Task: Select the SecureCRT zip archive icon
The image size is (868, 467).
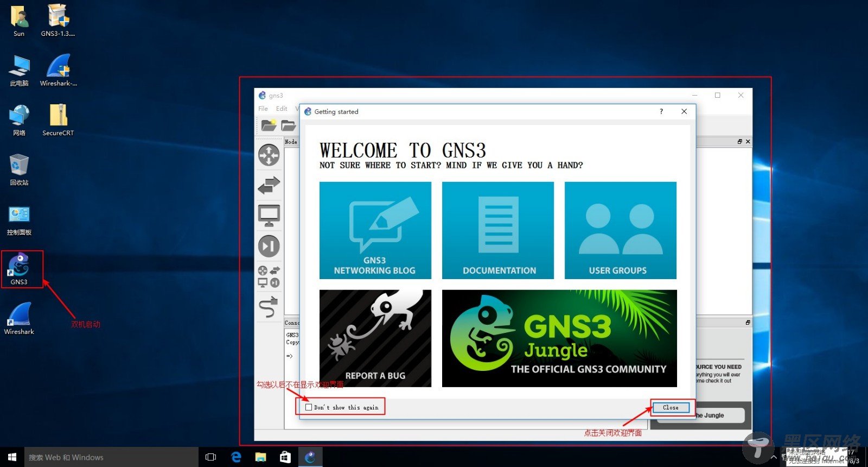Action: (58, 119)
